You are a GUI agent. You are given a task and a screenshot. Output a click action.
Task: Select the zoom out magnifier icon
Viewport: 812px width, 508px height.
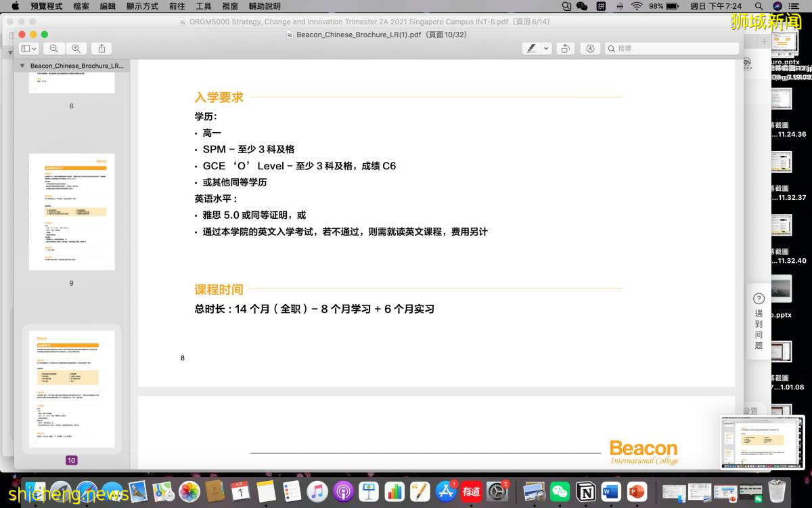pyautogui.click(x=54, y=48)
